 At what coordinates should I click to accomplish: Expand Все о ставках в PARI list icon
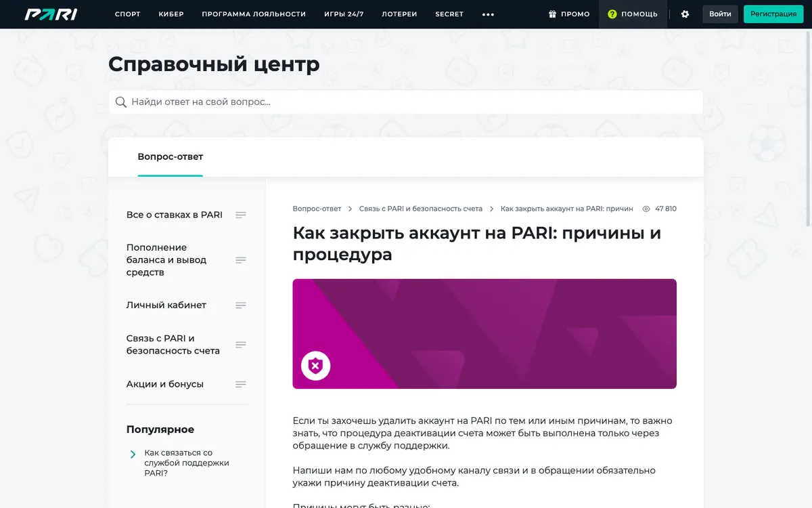pos(241,215)
